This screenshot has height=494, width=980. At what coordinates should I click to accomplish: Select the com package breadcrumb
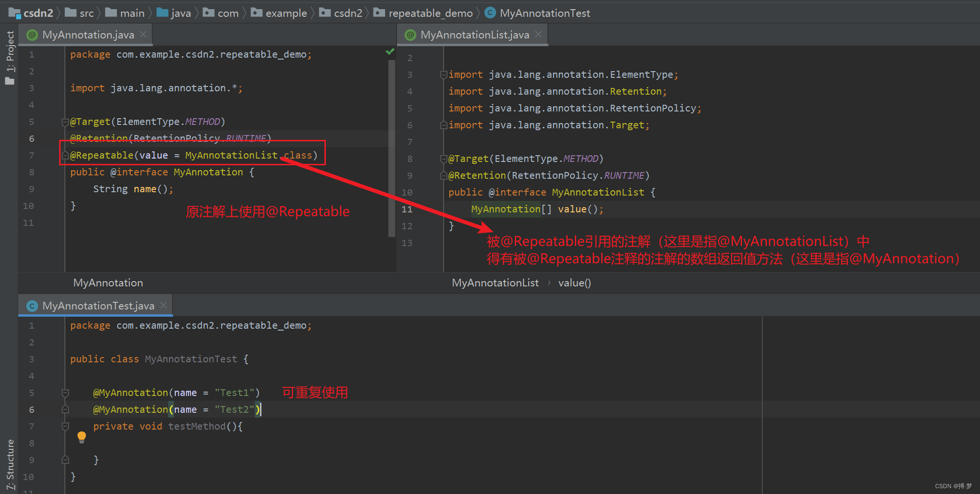pyautogui.click(x=221, y=13)
